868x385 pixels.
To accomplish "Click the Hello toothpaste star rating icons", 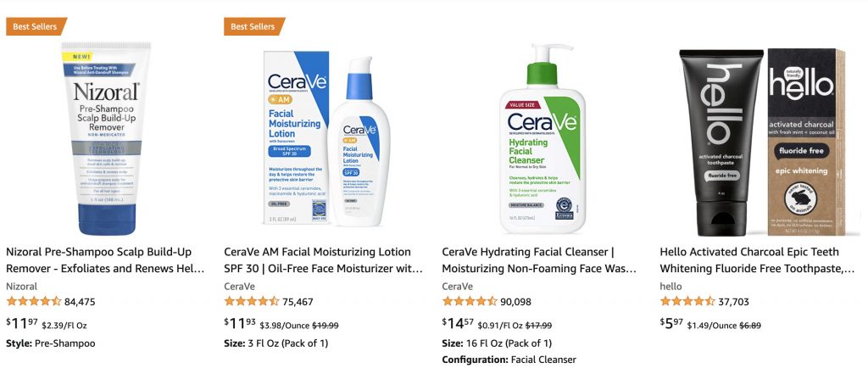I will point(687,301).
